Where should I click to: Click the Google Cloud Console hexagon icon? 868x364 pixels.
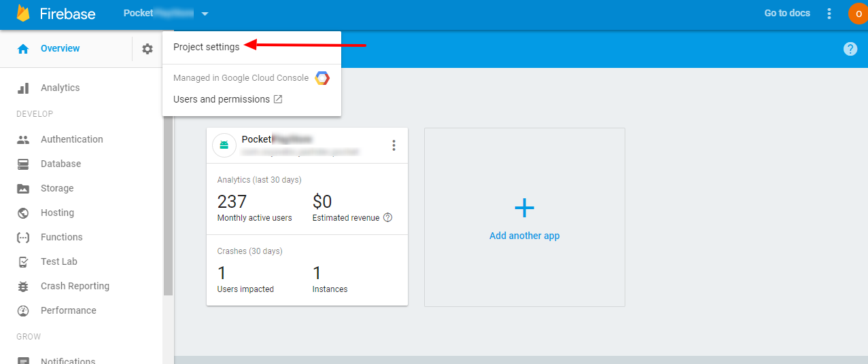(322, 78)
